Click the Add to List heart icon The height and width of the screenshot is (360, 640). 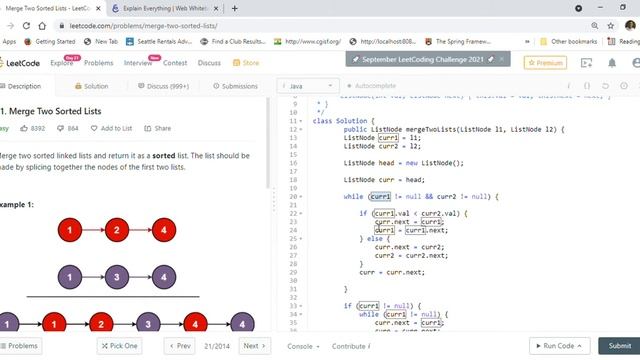(94, 128)
